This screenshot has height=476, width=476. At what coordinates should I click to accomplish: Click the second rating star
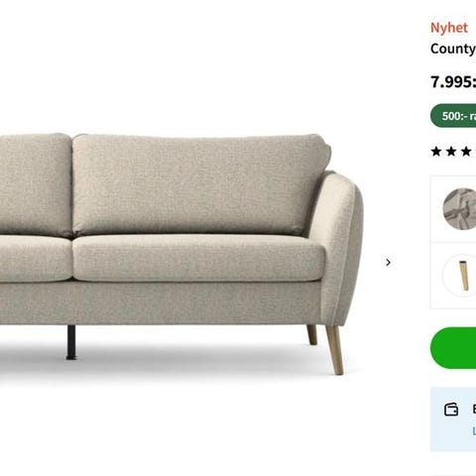[x=451, y=152]
